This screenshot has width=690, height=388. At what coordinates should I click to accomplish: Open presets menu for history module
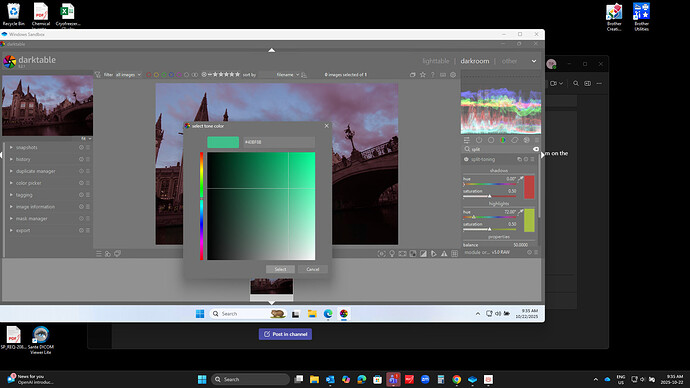point(88,159)
